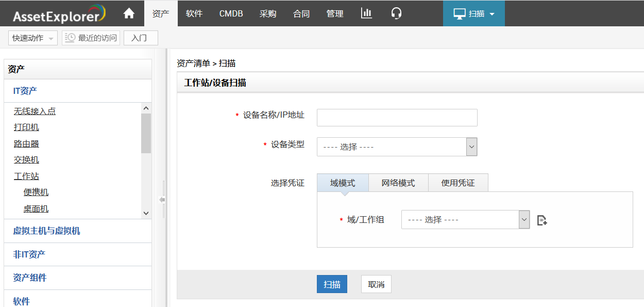The height and width of the screenshot is (307, 644).
Task: Open the 最近的访问 history
Action: coord(91,38)
